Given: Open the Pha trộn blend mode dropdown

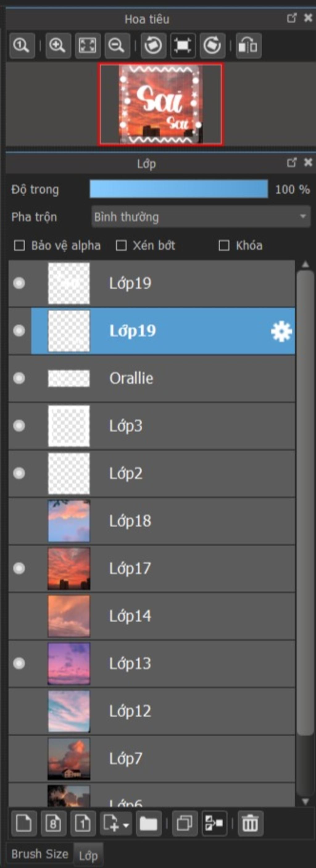Looking at the screenshot, I should pos(201,217).
